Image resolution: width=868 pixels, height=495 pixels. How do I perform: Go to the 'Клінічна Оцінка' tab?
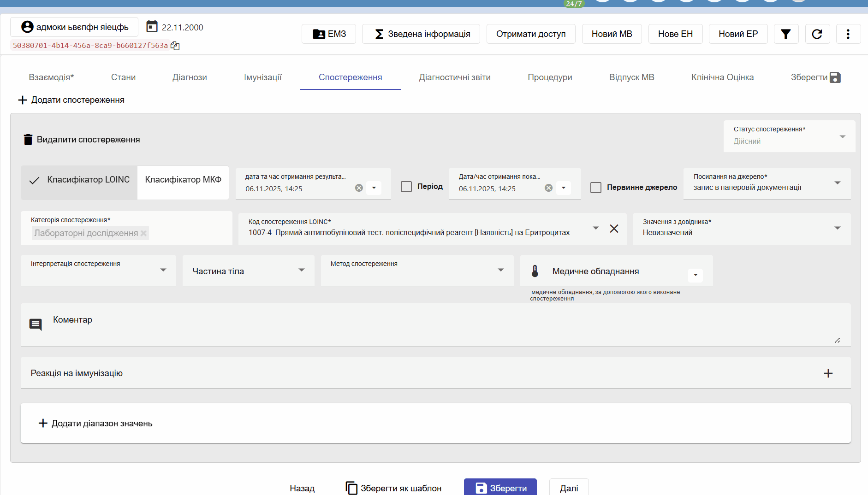[x=723, y=77]
